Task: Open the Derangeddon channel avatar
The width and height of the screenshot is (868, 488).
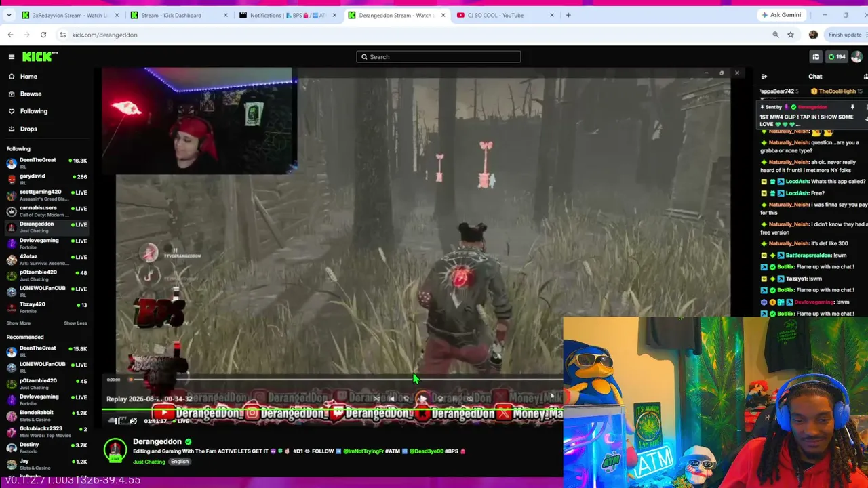Action: click(115, 449)
